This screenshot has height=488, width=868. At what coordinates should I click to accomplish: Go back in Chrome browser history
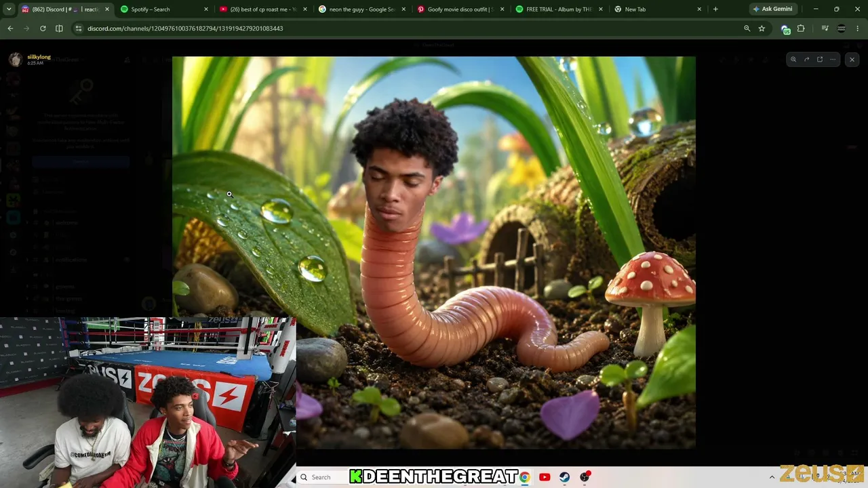pyautogui.click(x=10, y=28)
